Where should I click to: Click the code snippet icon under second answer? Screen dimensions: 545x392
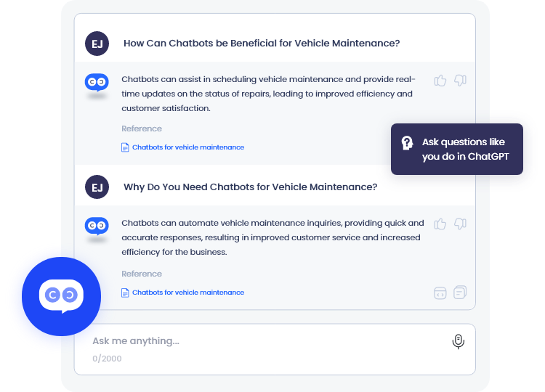pos(440,293)
